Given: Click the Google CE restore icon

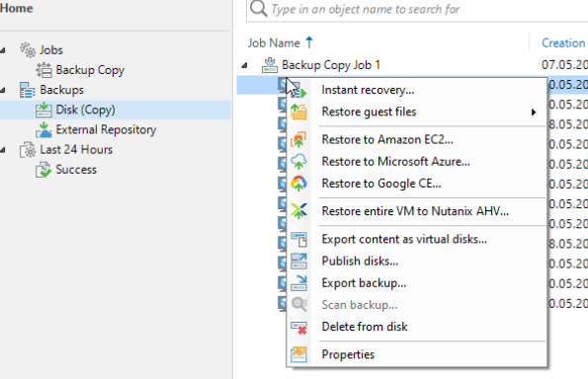Looking at the screenshot, I should coord(298,184).
